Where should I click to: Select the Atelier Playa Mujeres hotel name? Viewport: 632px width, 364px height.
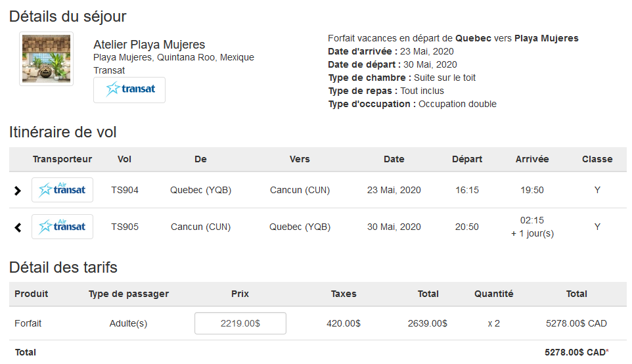tap(149, 44)
